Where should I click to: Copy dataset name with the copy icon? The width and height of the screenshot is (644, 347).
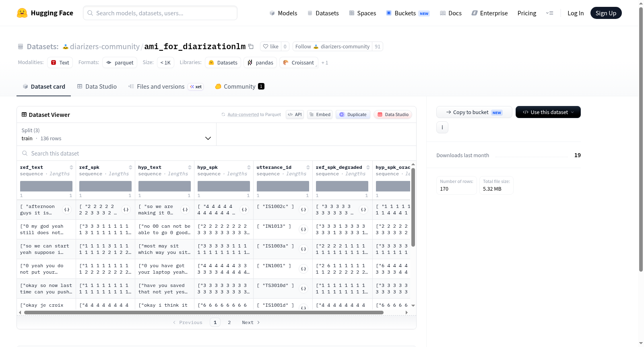point(251,46)
